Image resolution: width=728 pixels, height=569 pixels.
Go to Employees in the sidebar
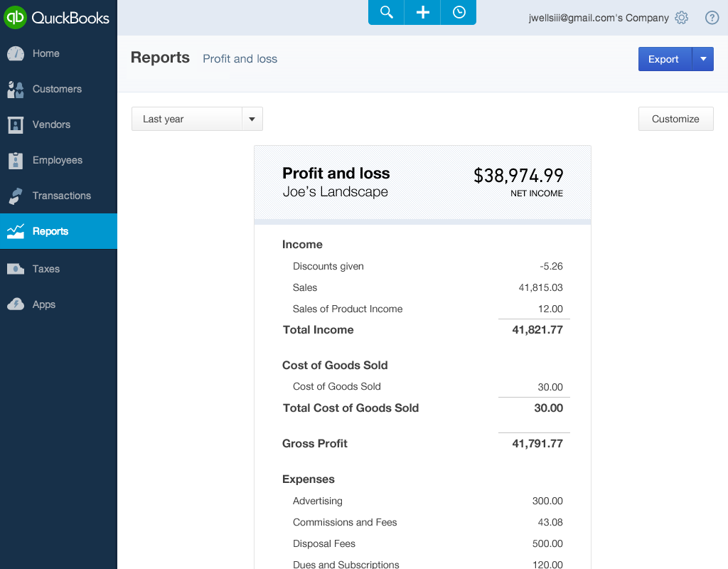[57, 160]
